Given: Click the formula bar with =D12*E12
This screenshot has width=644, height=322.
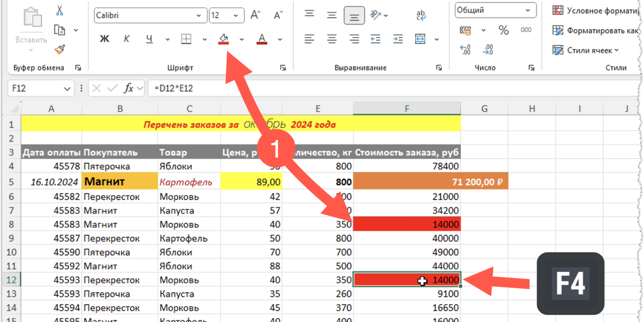Looking at the screenshot, I should click(x=394, y=88).
